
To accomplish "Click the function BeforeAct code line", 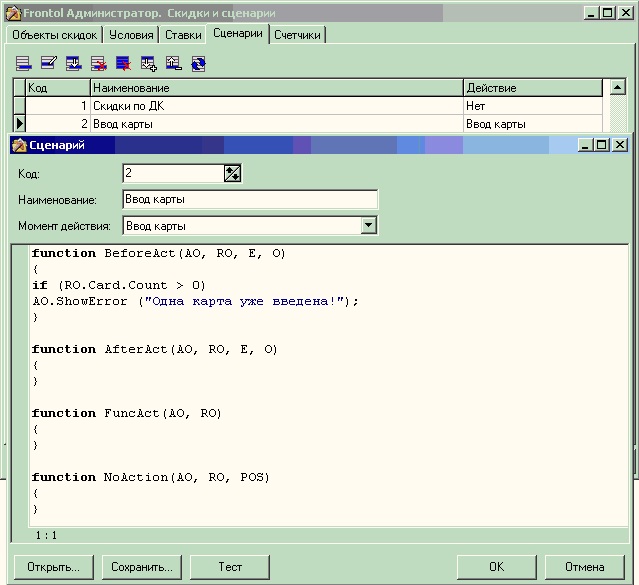I will 159,254.
